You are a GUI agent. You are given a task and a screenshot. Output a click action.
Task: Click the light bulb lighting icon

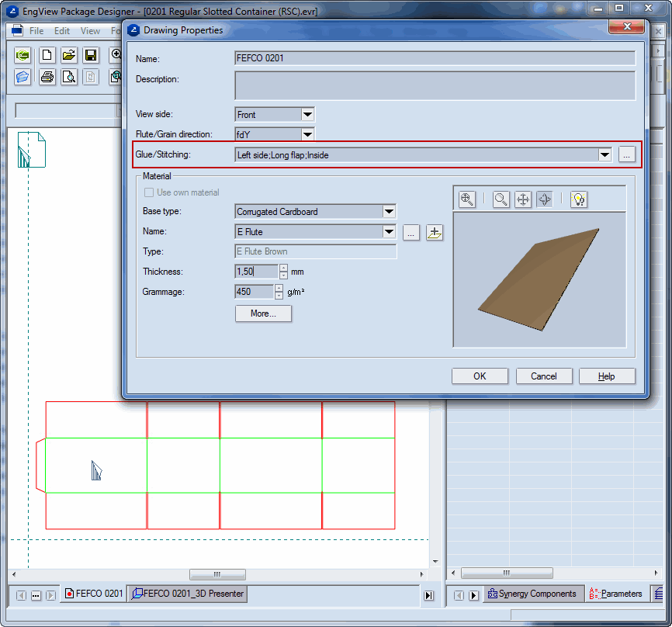click(x=578, y=199)
